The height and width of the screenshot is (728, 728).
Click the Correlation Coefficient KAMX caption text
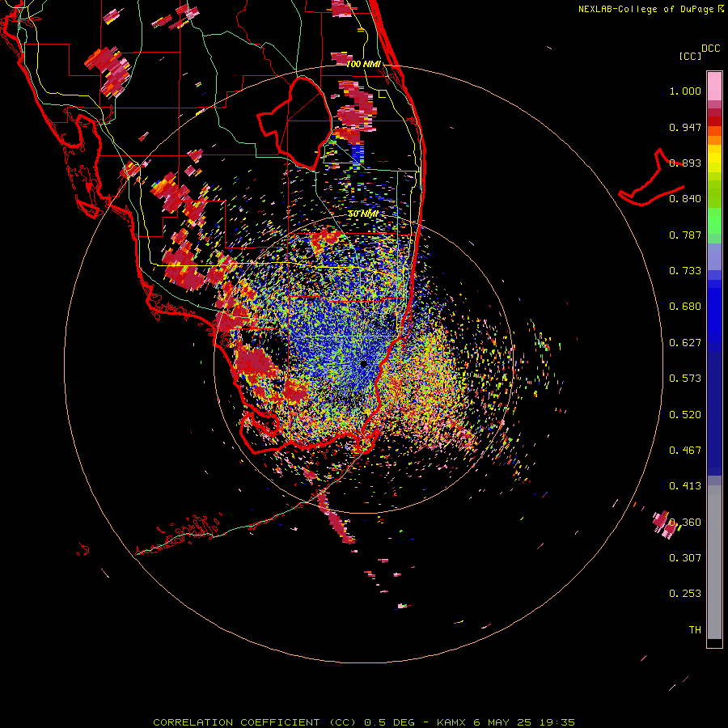coord(363,722)
